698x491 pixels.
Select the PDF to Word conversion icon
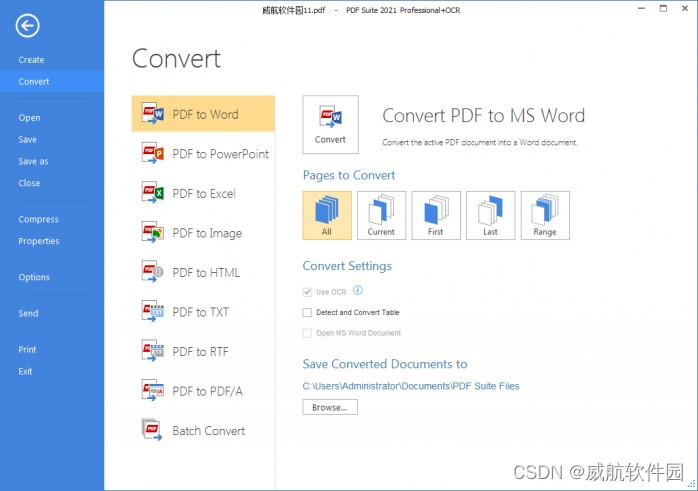click(x=153, y=114)
